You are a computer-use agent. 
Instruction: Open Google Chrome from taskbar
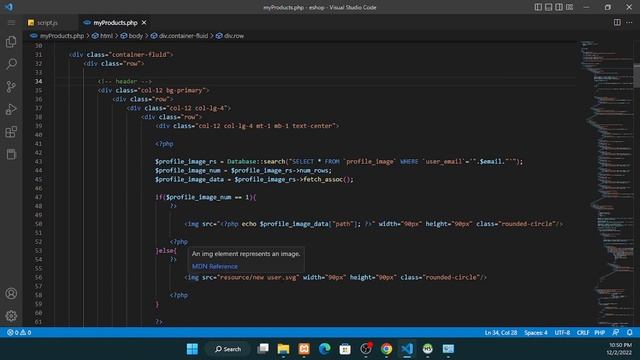[x=386, y=349]
